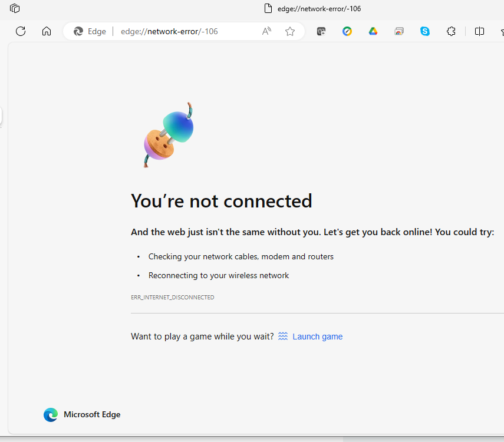Click the wave icon beside Launch game
This screenshot has width=504, height=442.
click(283, 337)
